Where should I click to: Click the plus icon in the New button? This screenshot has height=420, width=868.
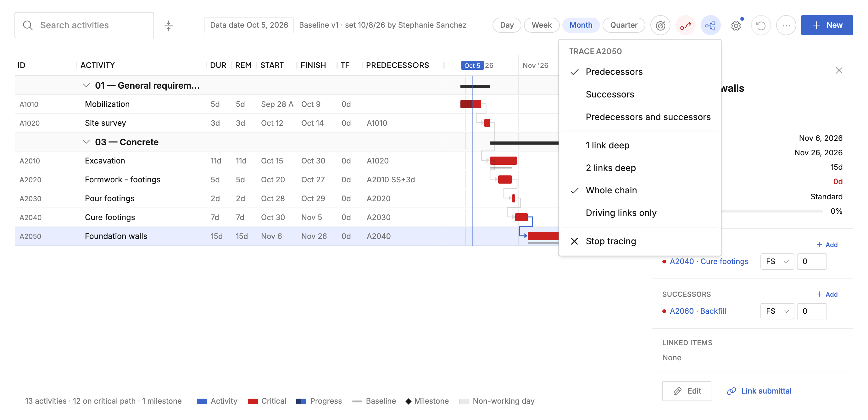click(x=816, y=25)
